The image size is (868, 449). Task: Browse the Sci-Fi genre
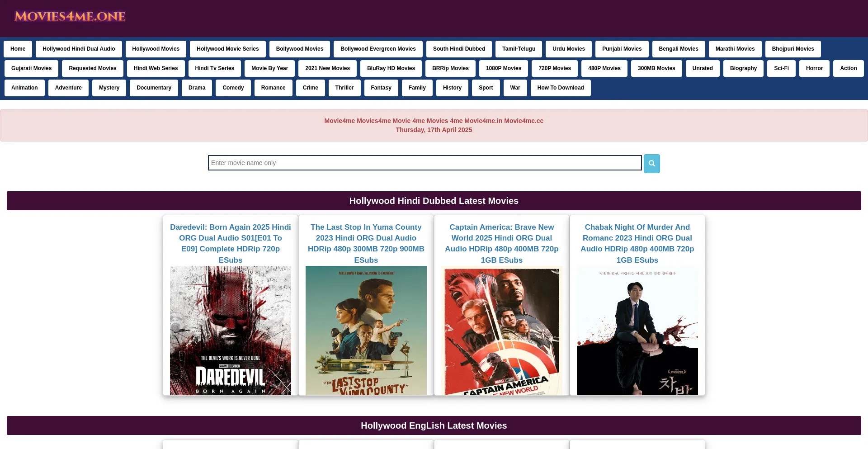point(781,68)
